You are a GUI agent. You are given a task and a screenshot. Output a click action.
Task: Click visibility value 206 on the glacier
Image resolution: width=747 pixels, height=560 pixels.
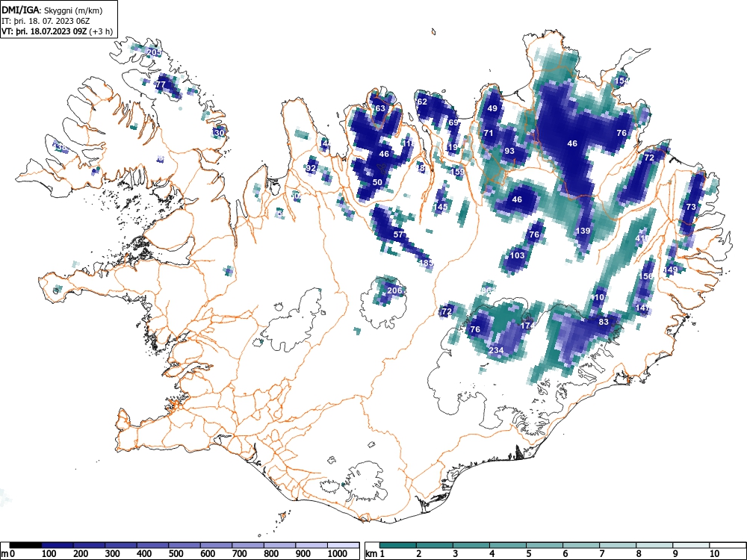click(394, 290)
